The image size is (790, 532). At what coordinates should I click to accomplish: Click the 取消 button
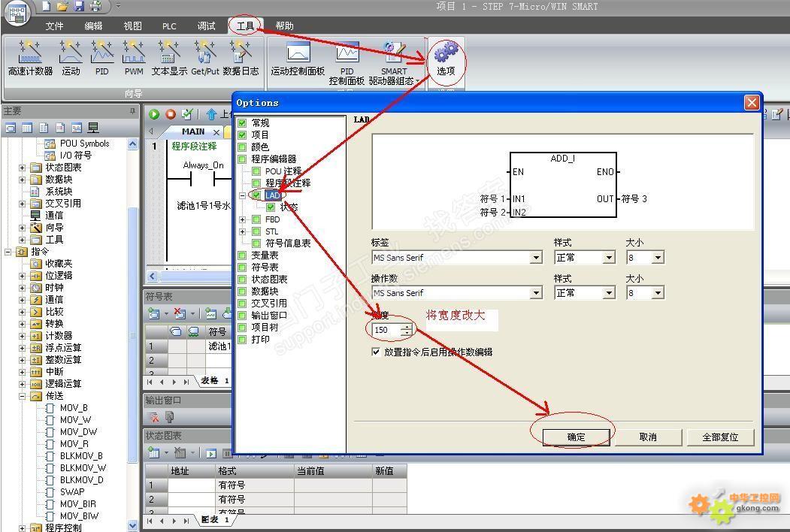(648, 437)
